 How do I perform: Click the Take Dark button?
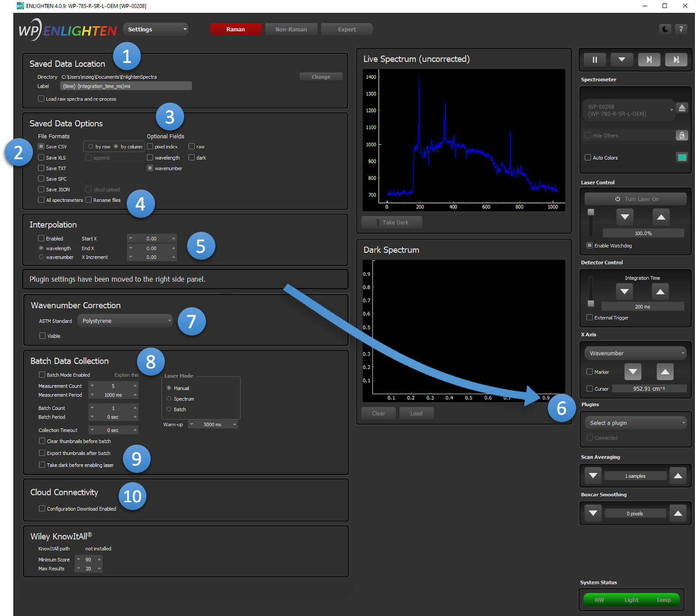tap(392, 222)
